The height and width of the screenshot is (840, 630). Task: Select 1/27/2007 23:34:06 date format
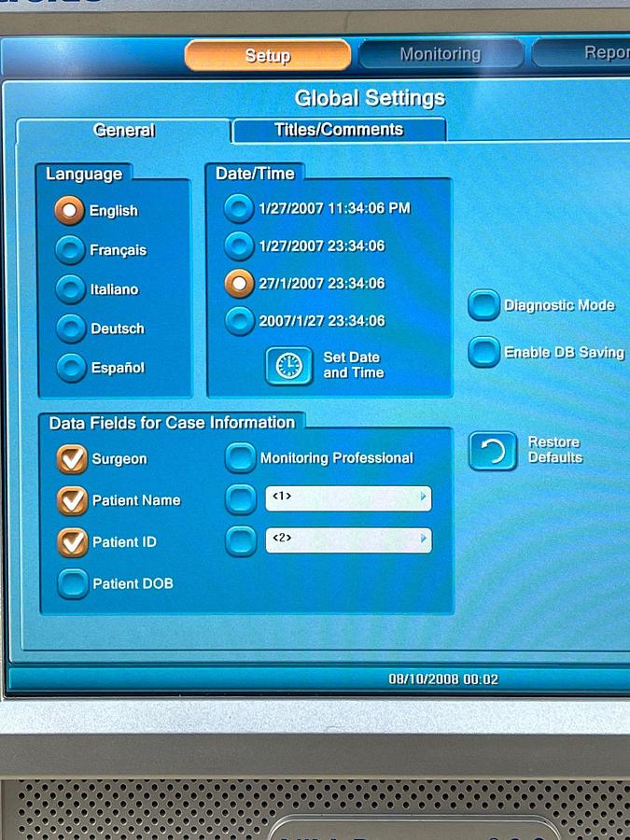239,245
